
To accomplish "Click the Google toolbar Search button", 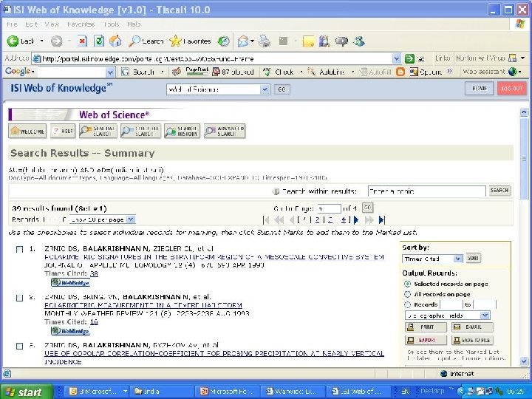I will pos(138,72).
